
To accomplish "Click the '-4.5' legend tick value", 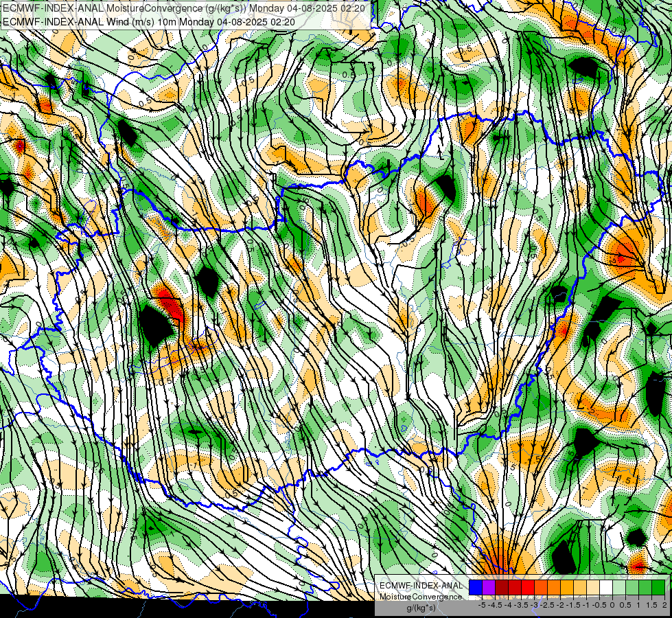I will point(495,605).
